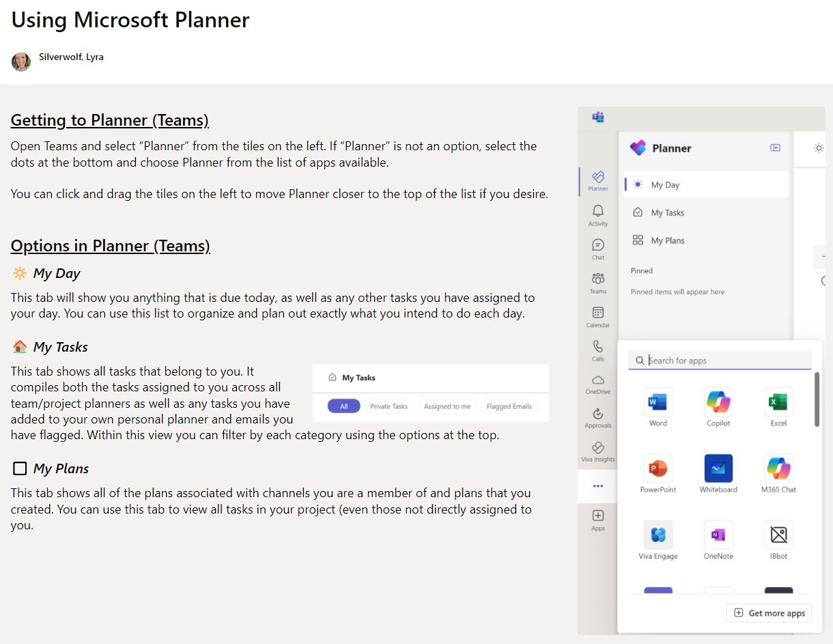Screen dimensions: 833x644
Task: Click author Silverwolf, Lyra profile photo
Action: [21, 62]
